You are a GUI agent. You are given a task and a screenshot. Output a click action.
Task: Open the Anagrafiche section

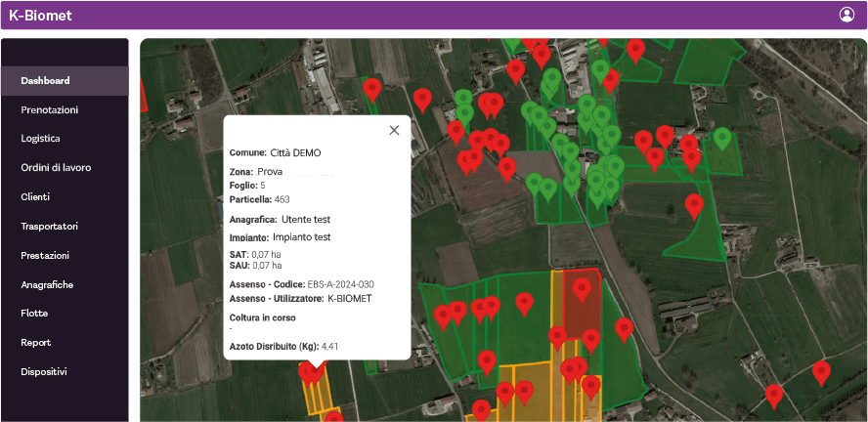click(47, 284)
